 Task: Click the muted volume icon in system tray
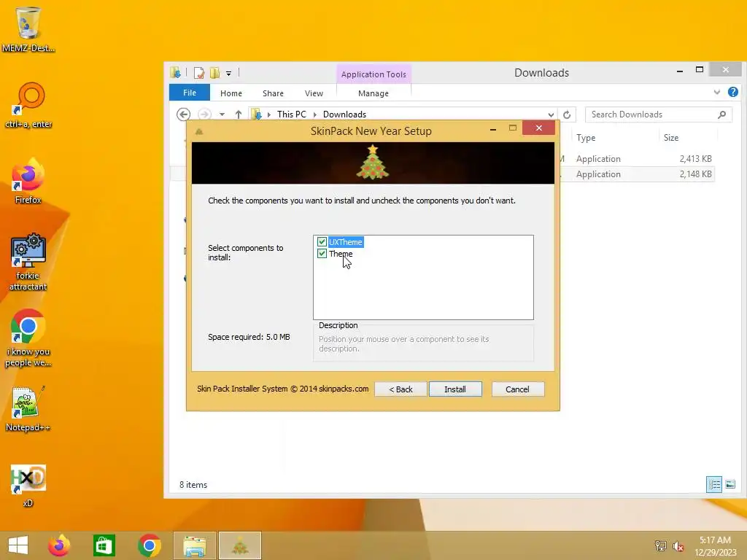678,545
